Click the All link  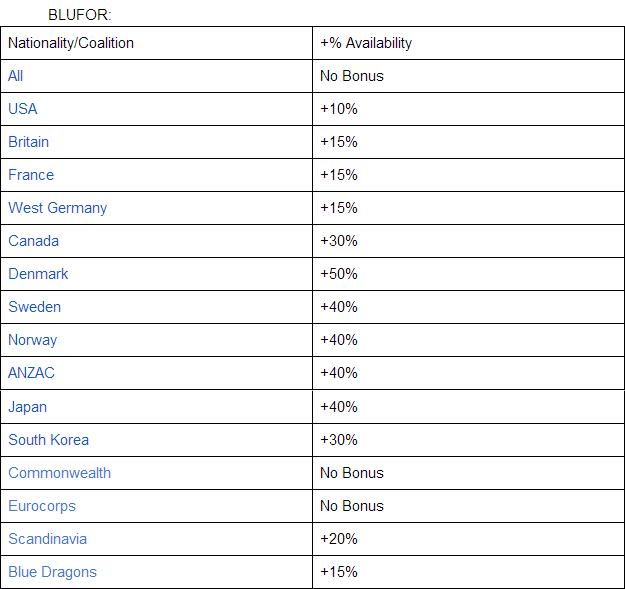click(16, 76)
